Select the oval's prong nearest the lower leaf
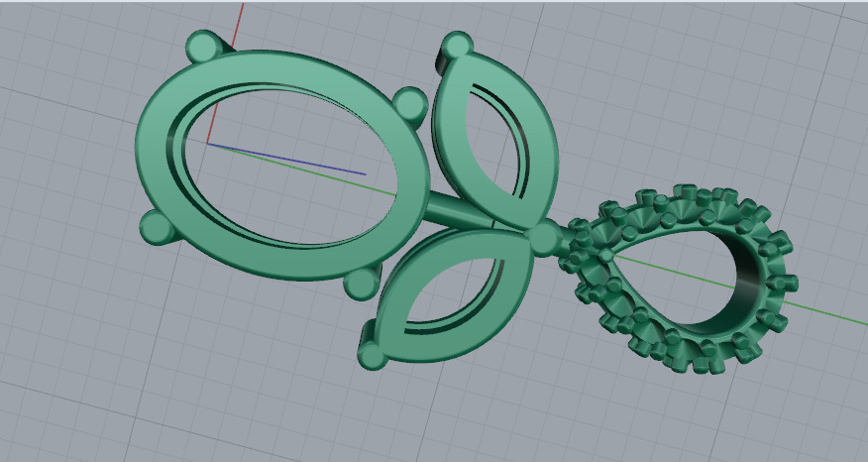 point(363,284)
